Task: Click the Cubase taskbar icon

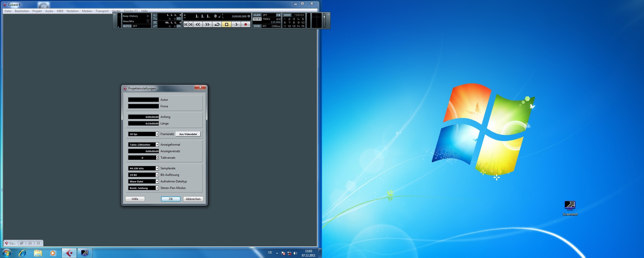Action: pos(69,253)
